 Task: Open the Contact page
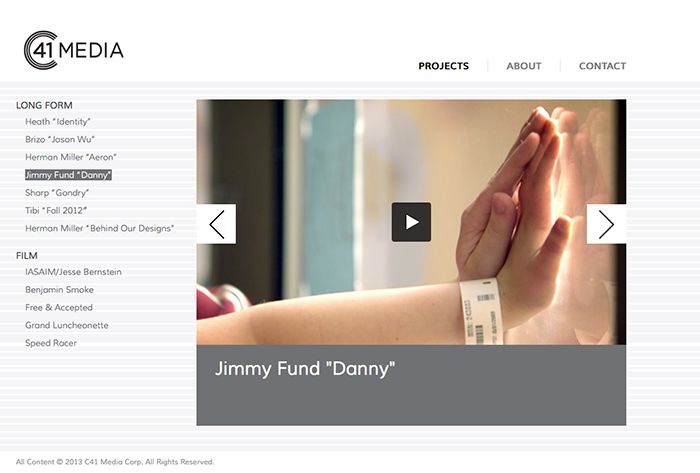[x=602, y=66]
